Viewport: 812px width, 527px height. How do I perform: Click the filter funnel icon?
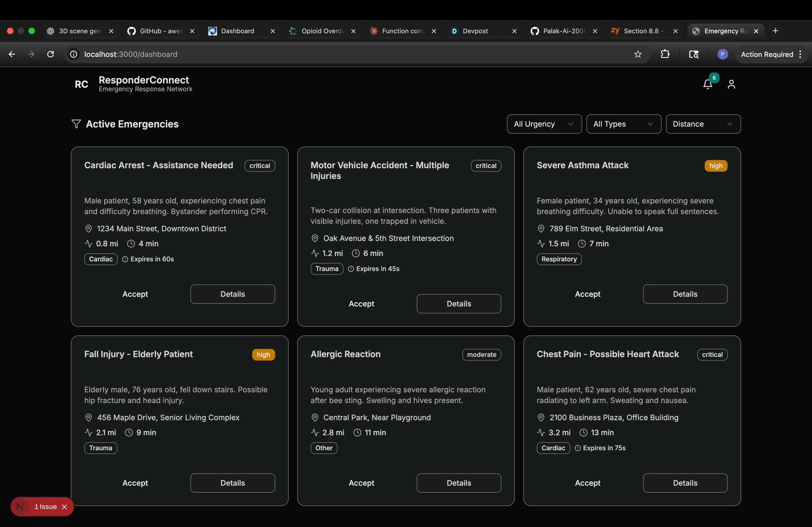click(76, 124)
